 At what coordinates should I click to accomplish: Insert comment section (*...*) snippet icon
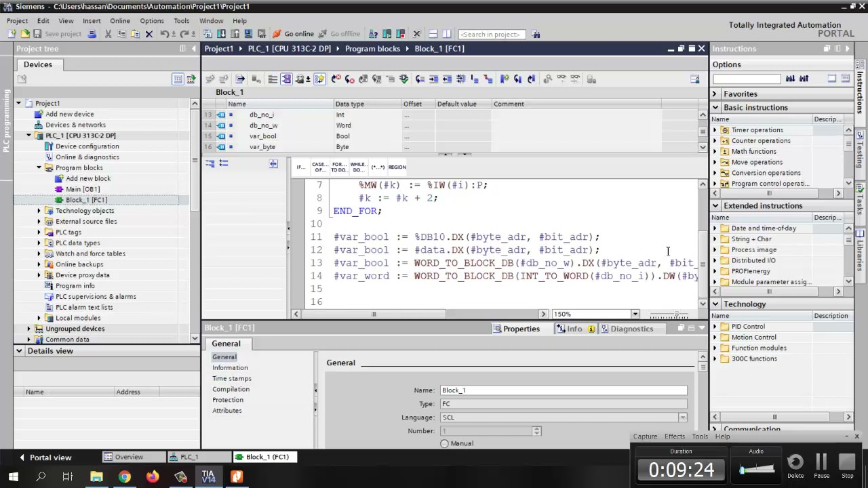[378, 167]
